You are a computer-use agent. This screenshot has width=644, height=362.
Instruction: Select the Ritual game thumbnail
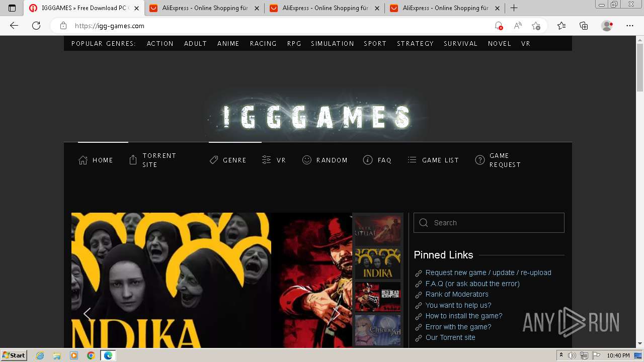[378, 230]
